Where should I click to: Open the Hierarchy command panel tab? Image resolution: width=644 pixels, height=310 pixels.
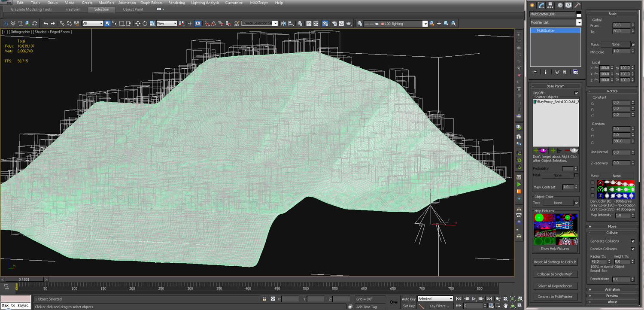click(x=551, y=5)
